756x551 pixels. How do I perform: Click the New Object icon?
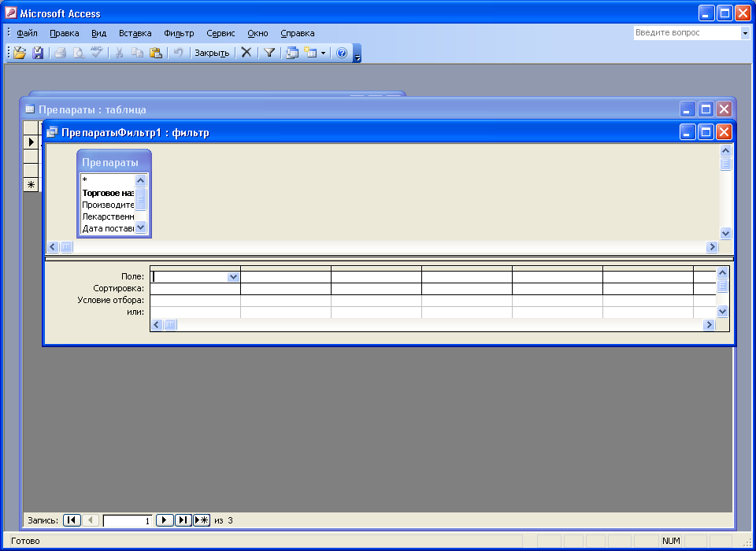310,53
